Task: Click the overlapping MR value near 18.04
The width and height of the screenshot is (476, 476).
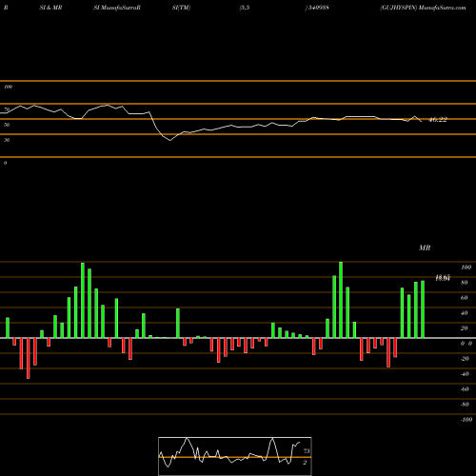Action: tap(443, 278)
